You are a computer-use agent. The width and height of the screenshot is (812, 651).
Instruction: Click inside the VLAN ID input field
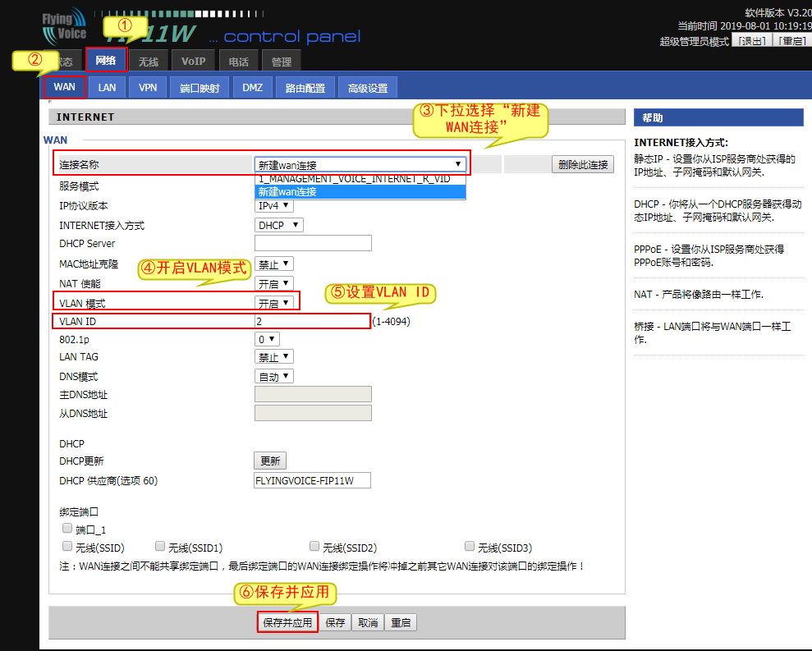point(312,321)
